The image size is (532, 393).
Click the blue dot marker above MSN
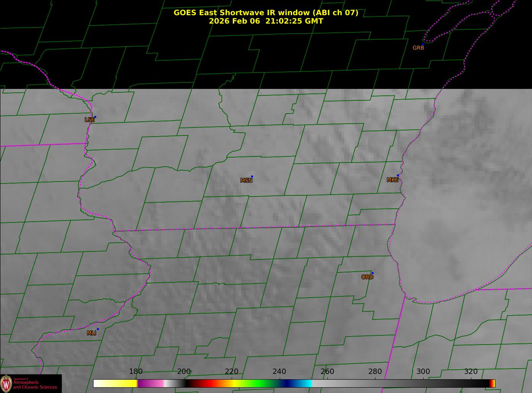(x=252, y=177)
